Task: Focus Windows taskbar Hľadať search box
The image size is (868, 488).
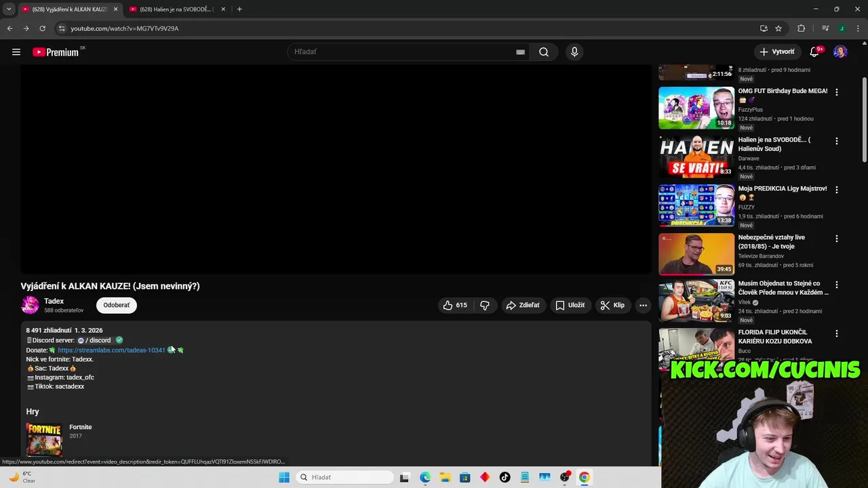Action: (344, 477)
